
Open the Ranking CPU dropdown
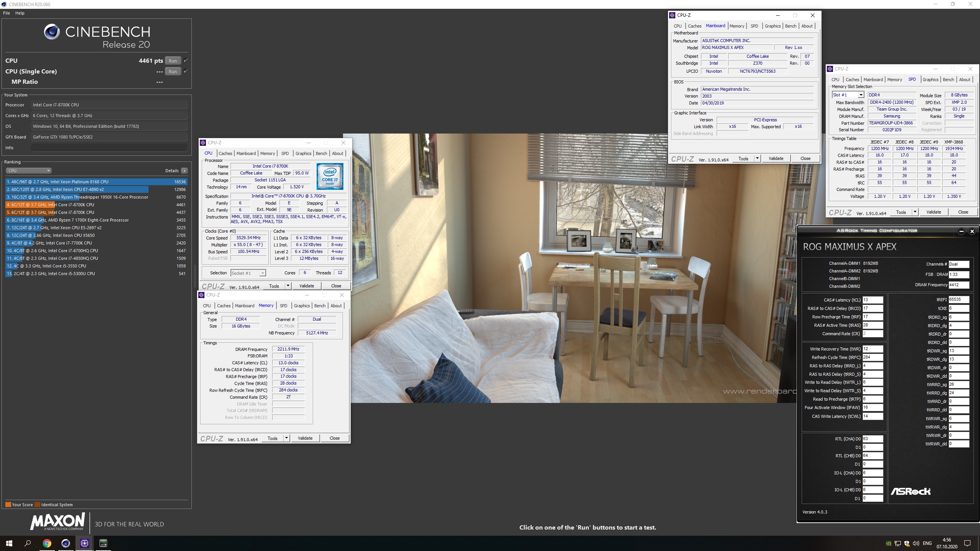29,171
